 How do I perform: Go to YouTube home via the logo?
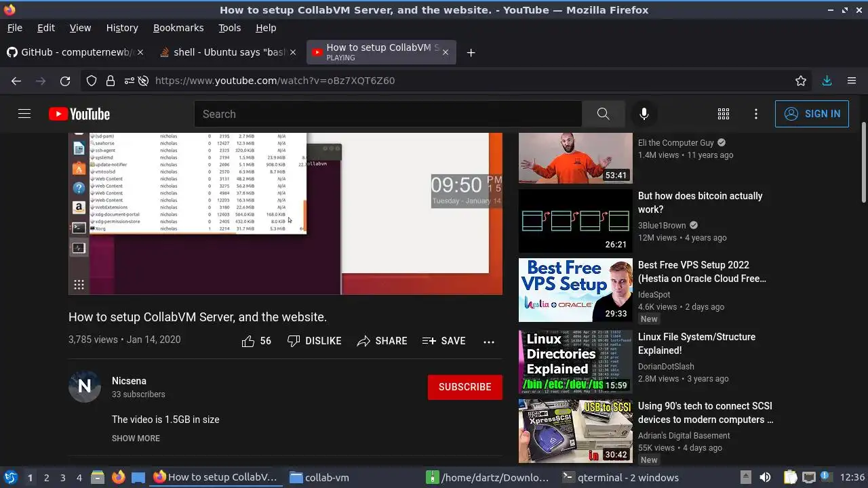pyautogui.click(x=79, y=114)
